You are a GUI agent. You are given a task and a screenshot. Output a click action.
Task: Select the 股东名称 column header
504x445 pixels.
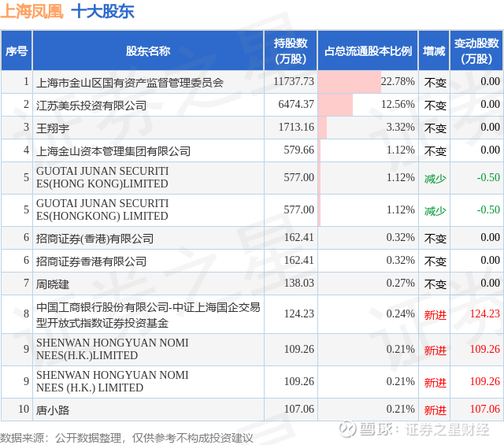click(x=148, y=51)
